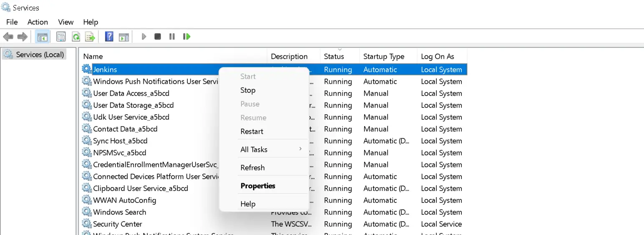
Task: Select Windows Search service name
Action: pyautogui.click(x=120, y=212)
